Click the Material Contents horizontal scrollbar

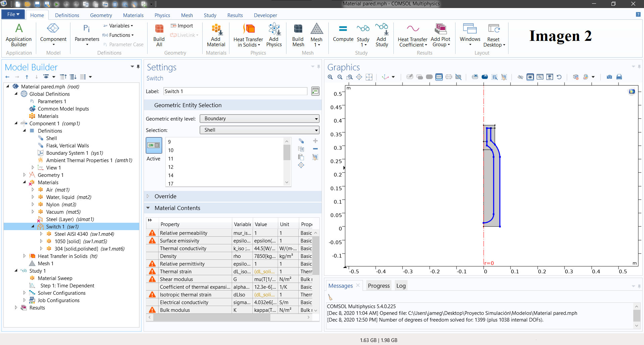point(212,317)
